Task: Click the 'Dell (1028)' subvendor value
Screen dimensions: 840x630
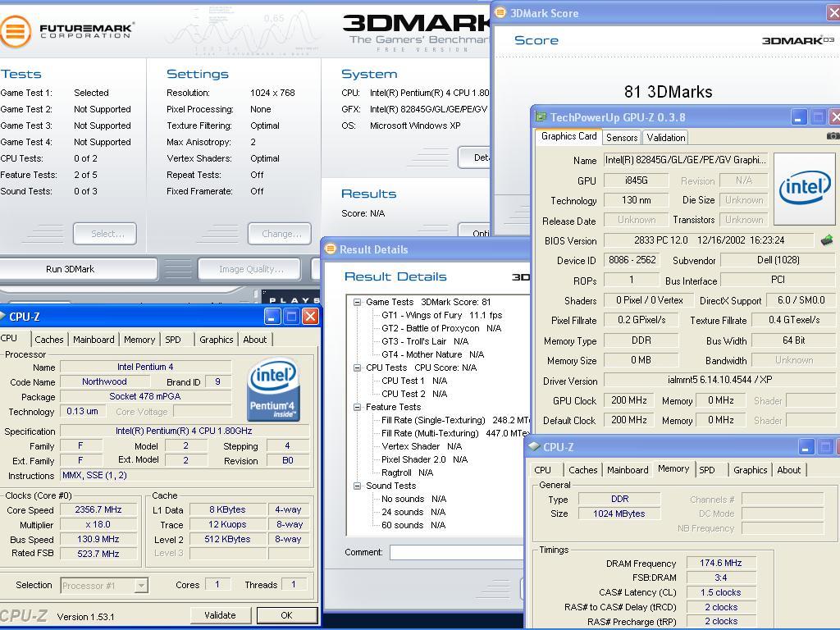Action: (x=778, y=260)
